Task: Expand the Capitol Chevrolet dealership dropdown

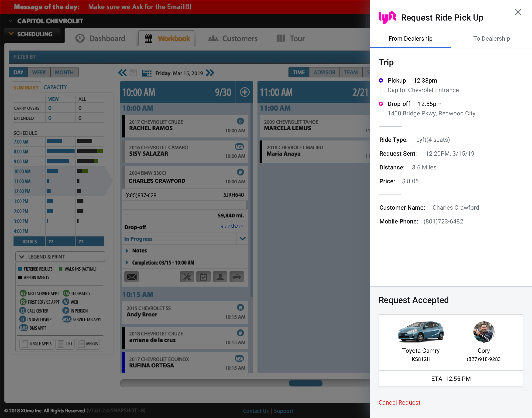Action: tap(11, 21)
